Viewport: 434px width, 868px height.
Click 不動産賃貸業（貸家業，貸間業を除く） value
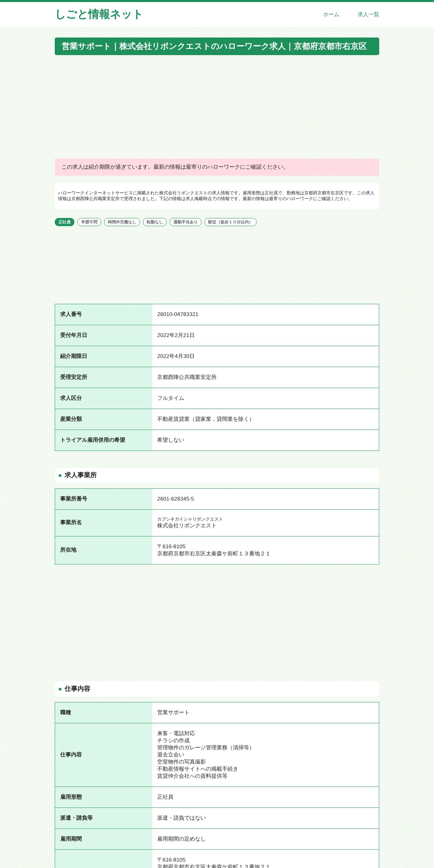[x=206, y=419]
